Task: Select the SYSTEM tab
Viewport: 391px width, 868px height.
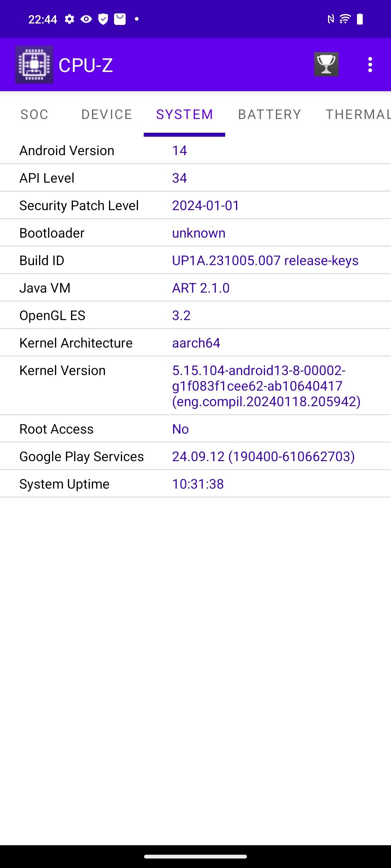Action: [185, 114]
